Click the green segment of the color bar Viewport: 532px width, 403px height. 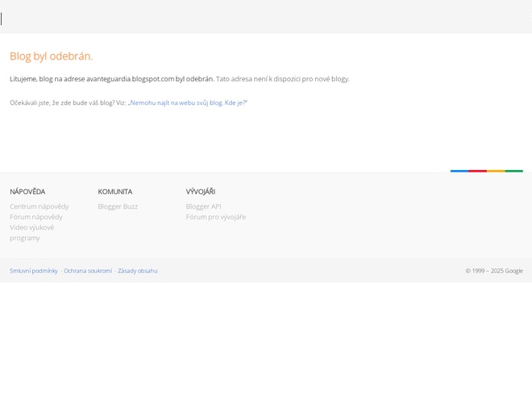(x=514, y=171)
